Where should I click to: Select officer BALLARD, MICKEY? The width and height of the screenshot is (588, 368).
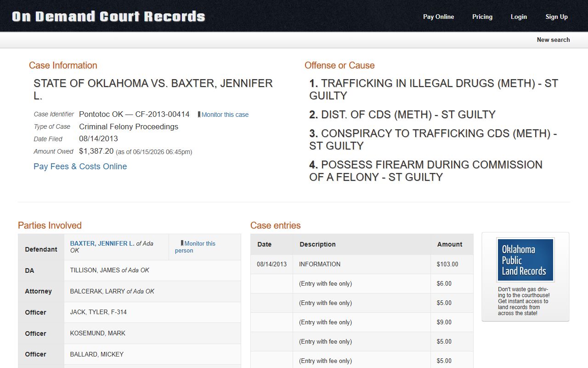point(96,354)
